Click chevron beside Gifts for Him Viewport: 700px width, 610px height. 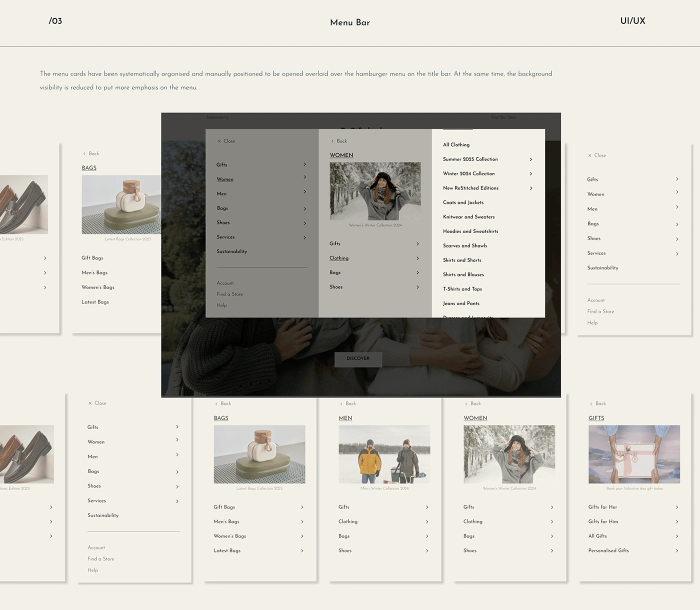(x=677, y=522)
